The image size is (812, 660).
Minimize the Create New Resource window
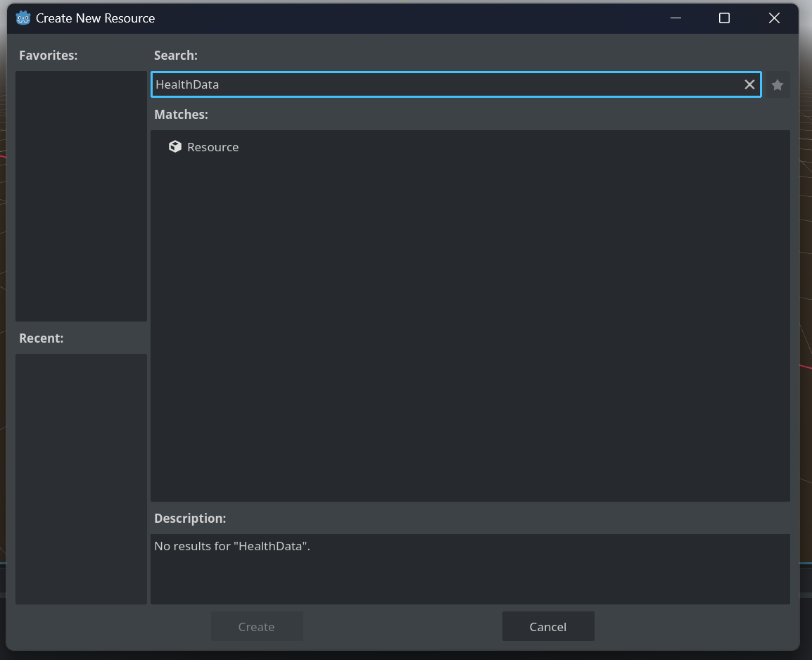(x=675, y=18)
